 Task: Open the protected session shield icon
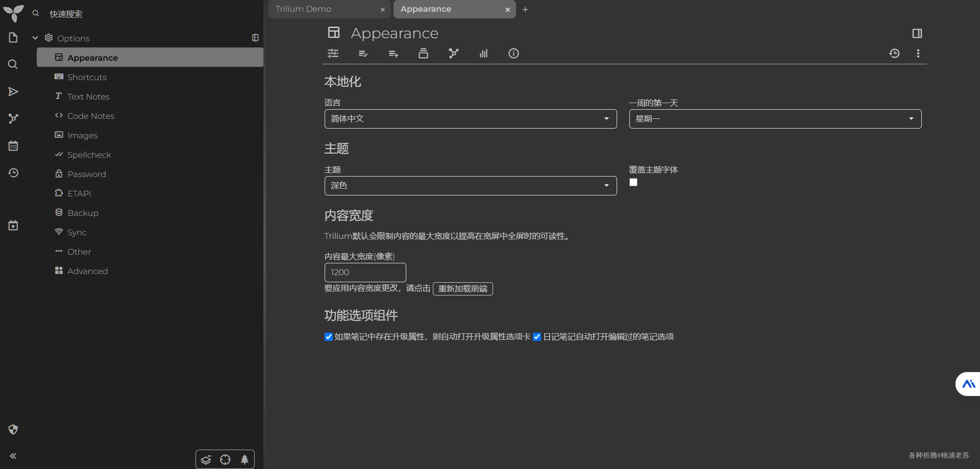(x=13, y=429)
